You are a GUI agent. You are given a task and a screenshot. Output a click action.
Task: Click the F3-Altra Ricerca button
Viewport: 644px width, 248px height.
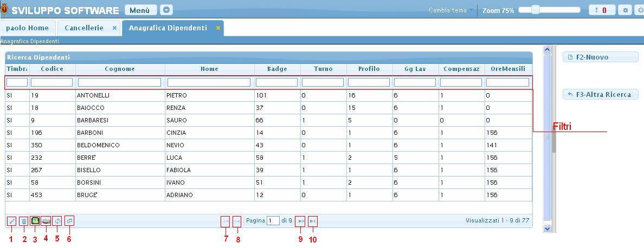tap(601, 94)
